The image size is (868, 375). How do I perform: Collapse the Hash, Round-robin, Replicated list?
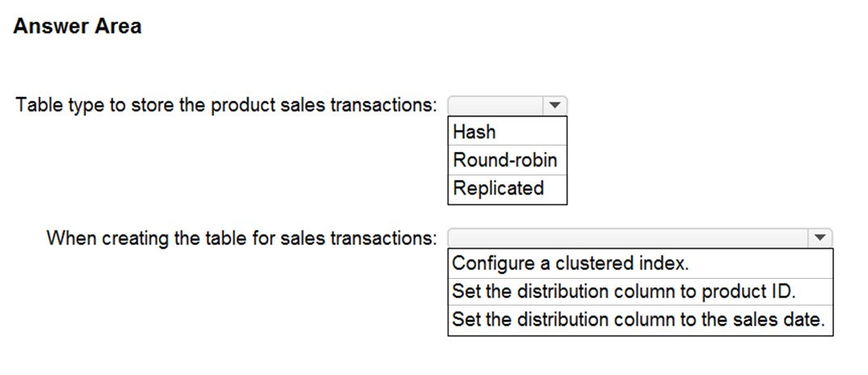[x=555, y=106]
